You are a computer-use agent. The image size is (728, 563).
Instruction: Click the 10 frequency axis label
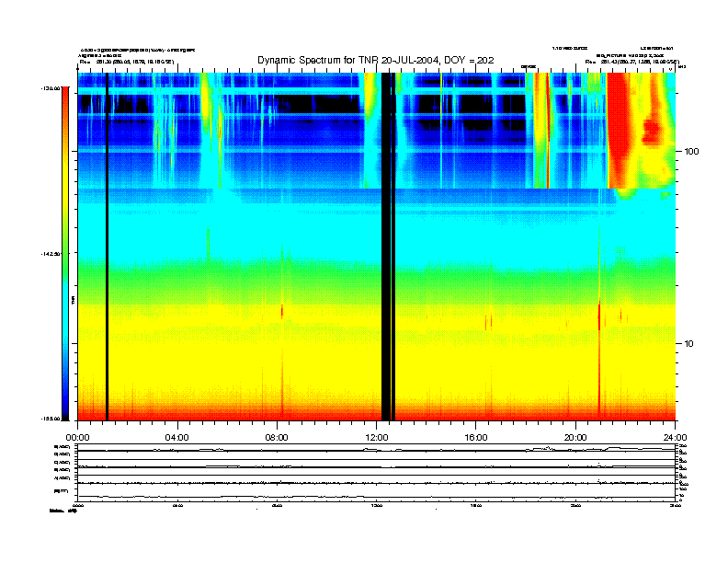click(689, 344)
